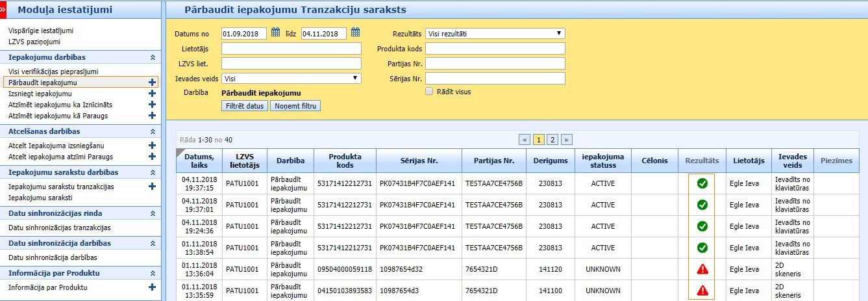Click plus icon next to Pārbaudīt iepakojumu

(153, 83)
